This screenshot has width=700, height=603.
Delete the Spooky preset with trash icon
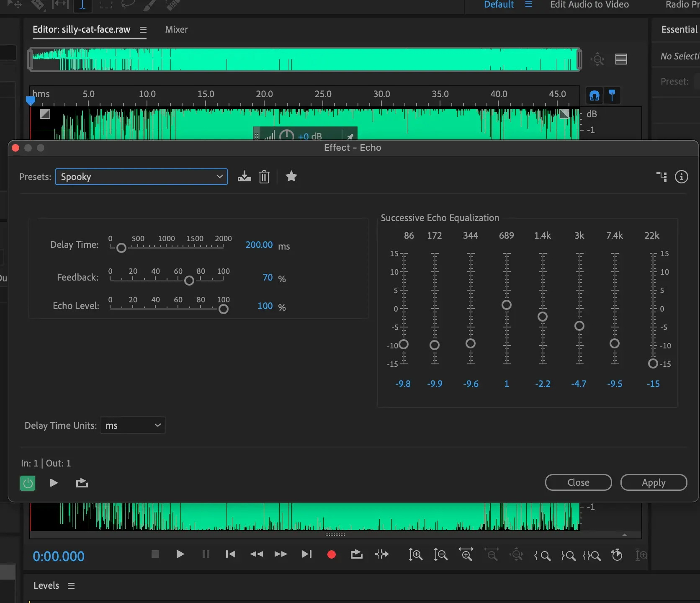[x=264, y=177]
